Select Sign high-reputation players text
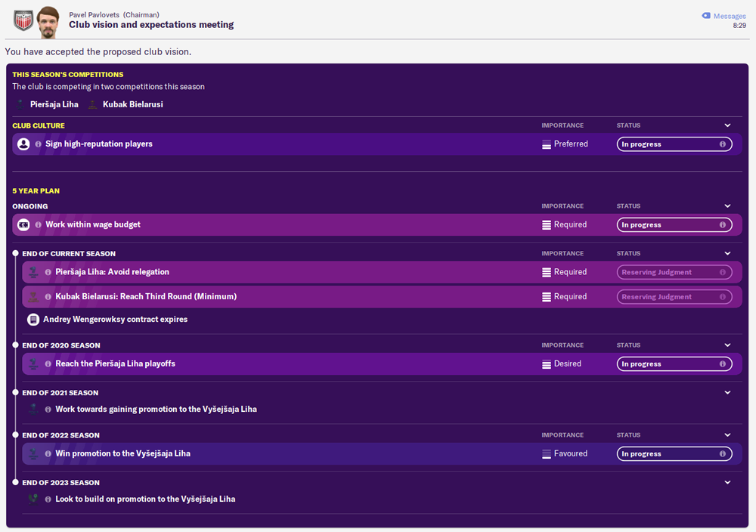Image resolution: width=756 pixels, height=532 pixels. pyautogui.click(x=99, y=144)
